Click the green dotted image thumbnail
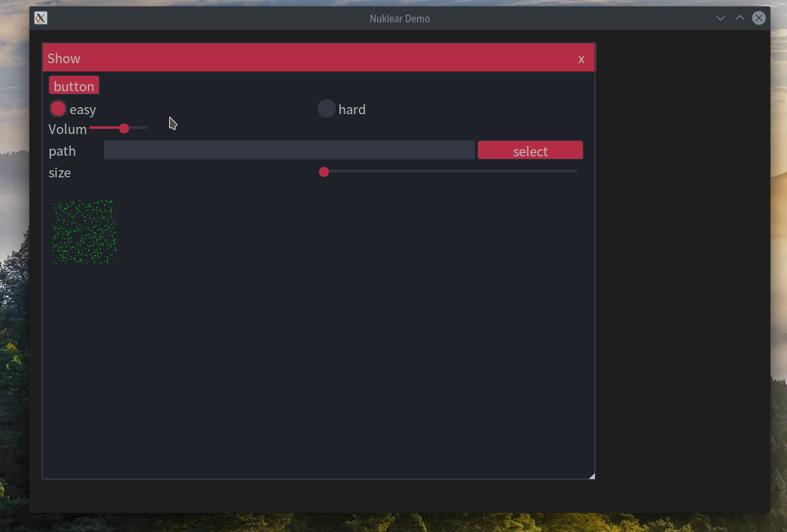 (84, 232)
